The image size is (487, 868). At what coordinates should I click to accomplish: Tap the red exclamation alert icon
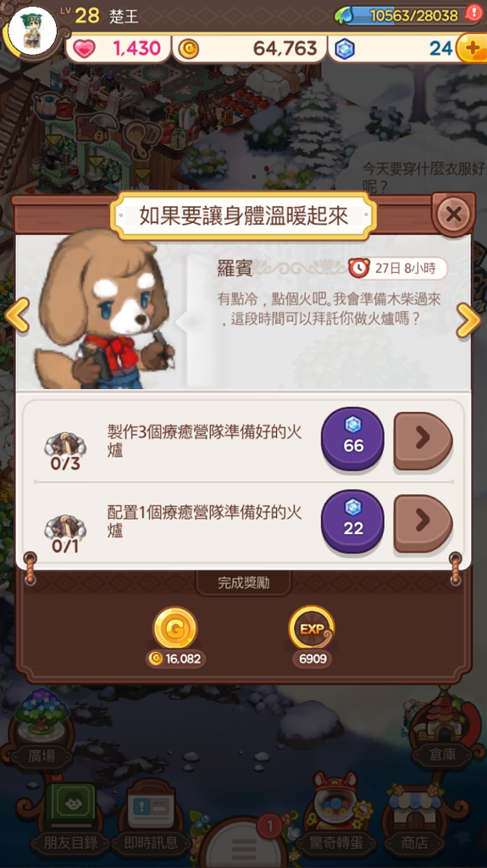click(x=473, y=13)
